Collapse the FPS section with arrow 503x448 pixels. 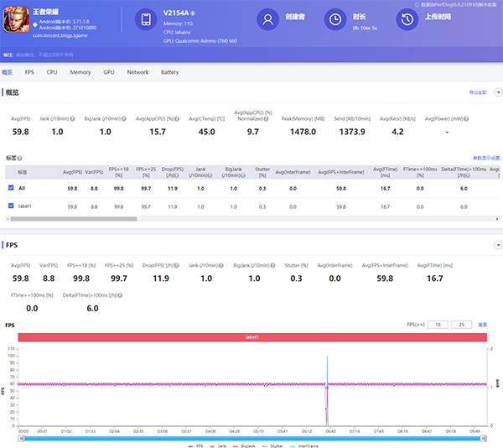tap(498, 245)
